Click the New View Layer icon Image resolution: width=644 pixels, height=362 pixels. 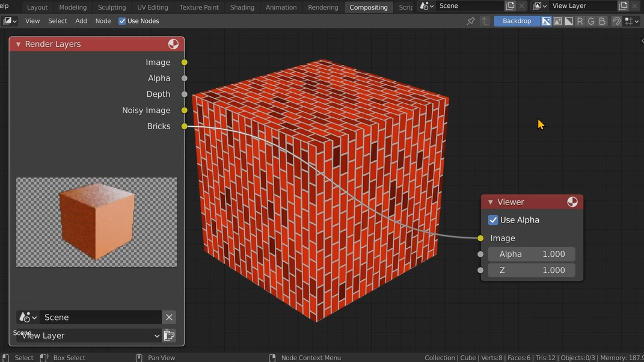point(169,336)
